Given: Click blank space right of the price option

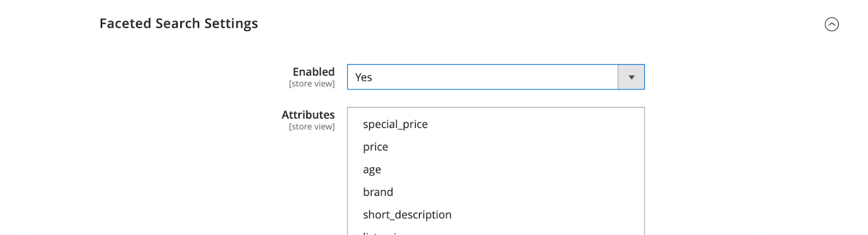Looking at the screenshot, I should click(515, 147).
